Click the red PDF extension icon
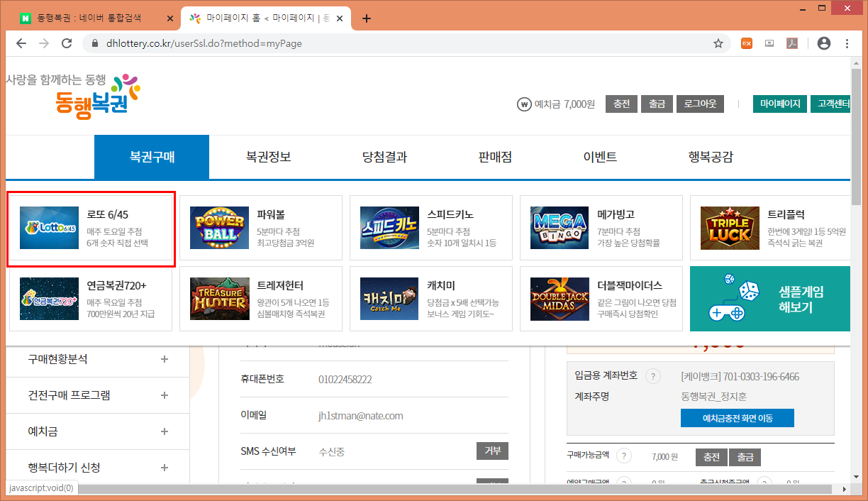 click(791, 43)
